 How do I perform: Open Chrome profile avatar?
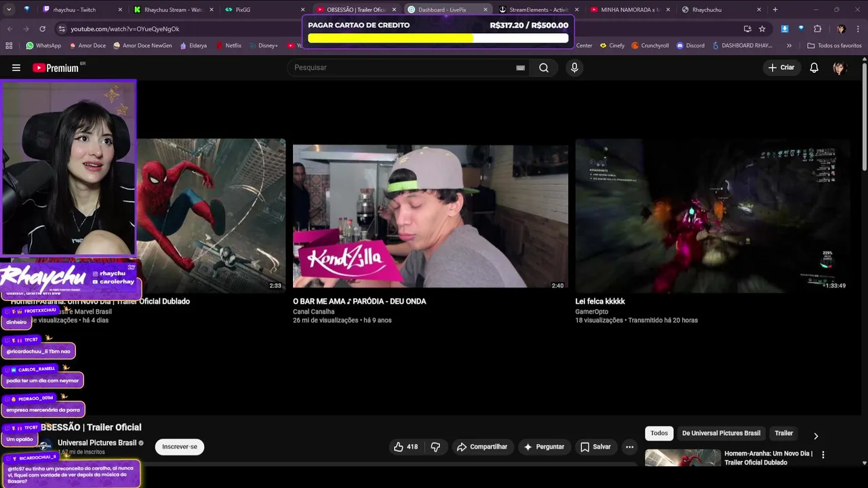coord(841,29)
